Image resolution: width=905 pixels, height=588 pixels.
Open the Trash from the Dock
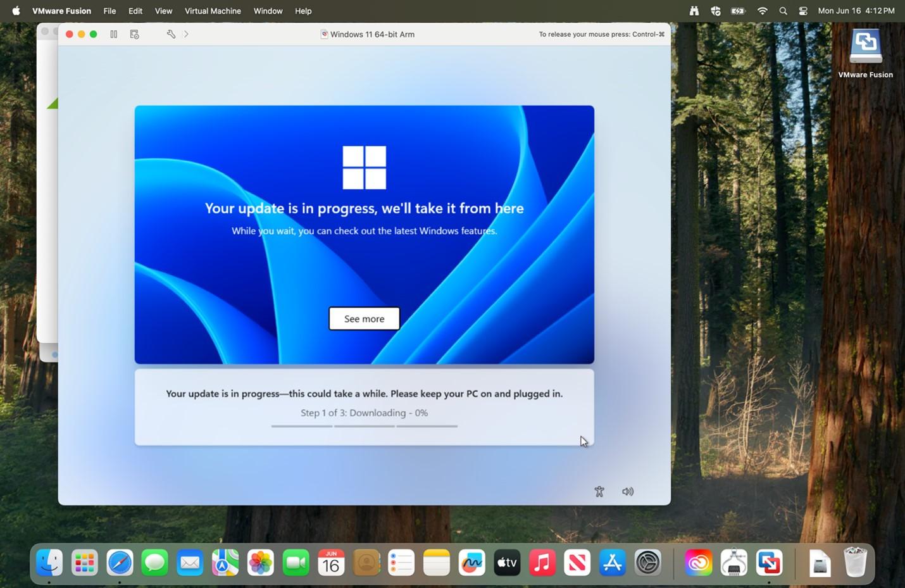(855, 563)
